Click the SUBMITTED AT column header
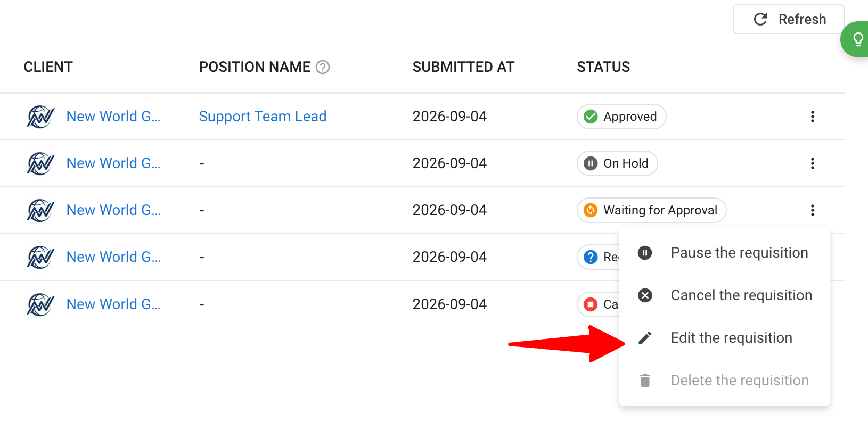The image size is (868, 430). tap(463, 67)
